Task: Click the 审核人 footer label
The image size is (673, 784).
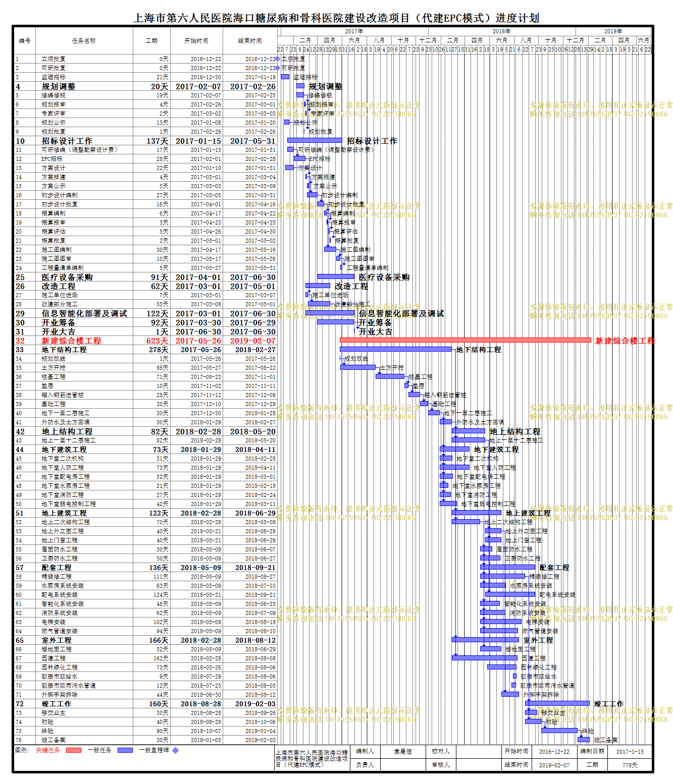Action: (x=440, y=765)
